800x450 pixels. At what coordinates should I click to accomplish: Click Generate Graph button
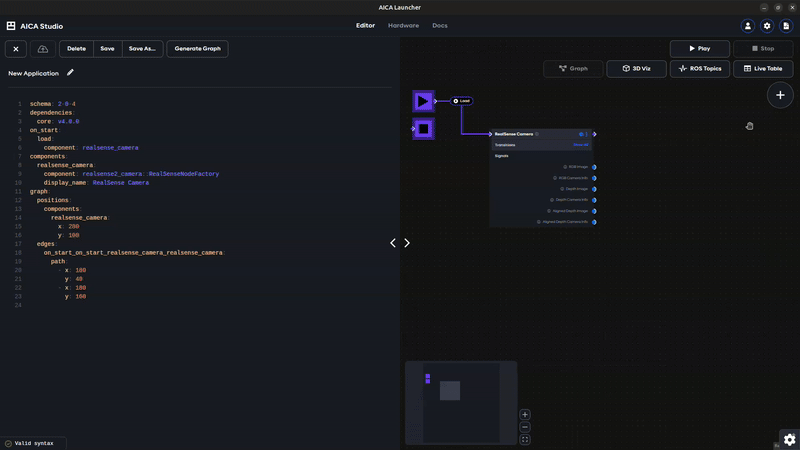(197, 49)
